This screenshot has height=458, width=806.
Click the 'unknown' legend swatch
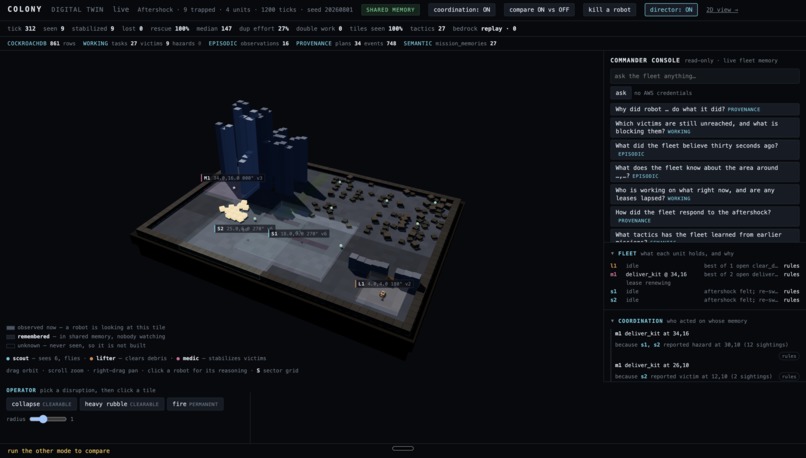pyautogui.click(x=10, y=346)
